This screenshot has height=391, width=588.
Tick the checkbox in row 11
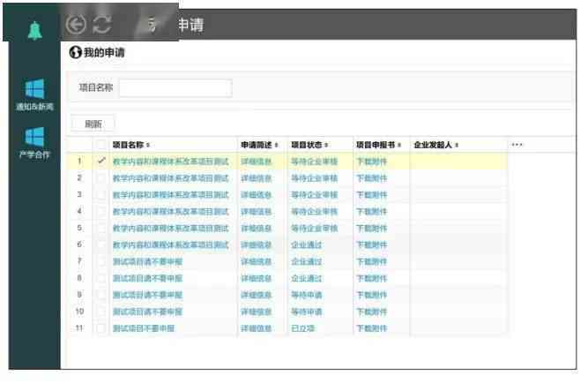(100, 328)
